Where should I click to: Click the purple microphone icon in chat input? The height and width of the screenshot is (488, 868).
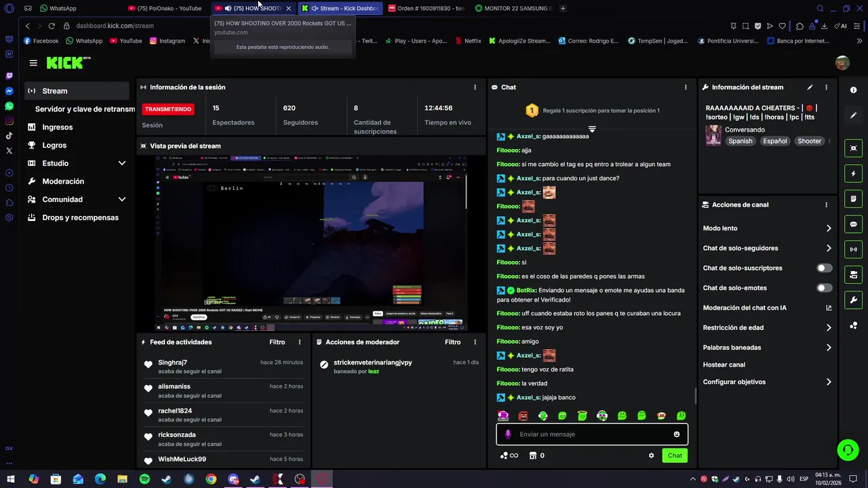coord(508,434)
